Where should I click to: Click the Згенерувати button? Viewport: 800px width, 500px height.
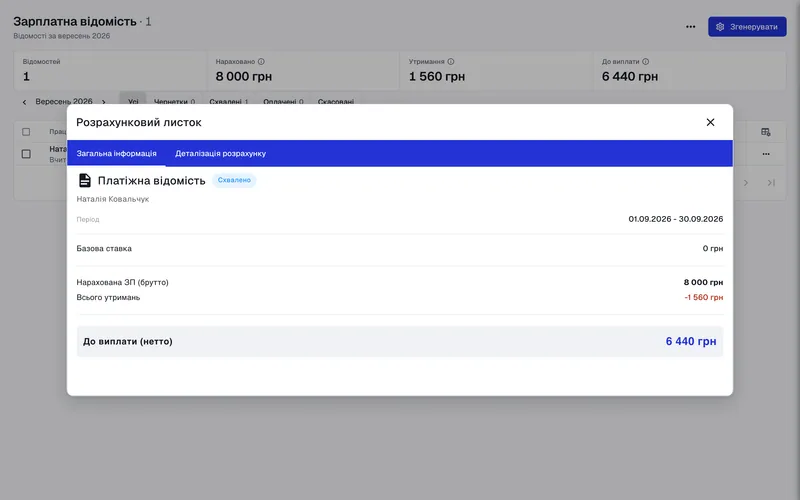pyautogui.click(x=747, y=27)
